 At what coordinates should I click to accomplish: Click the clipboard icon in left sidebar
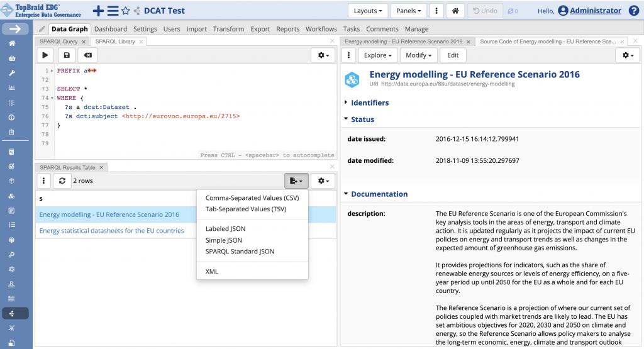(12, 132)
